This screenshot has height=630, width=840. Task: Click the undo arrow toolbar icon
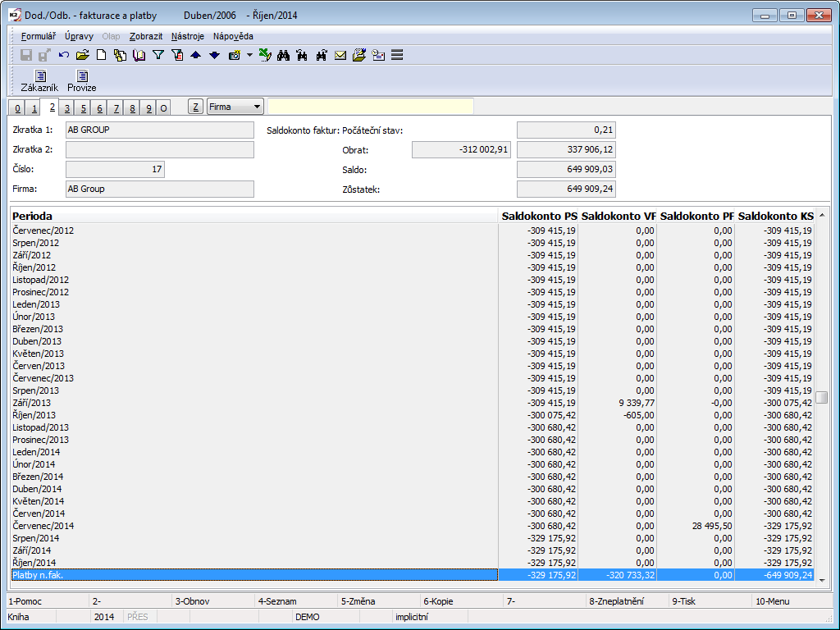coord(64,55)
